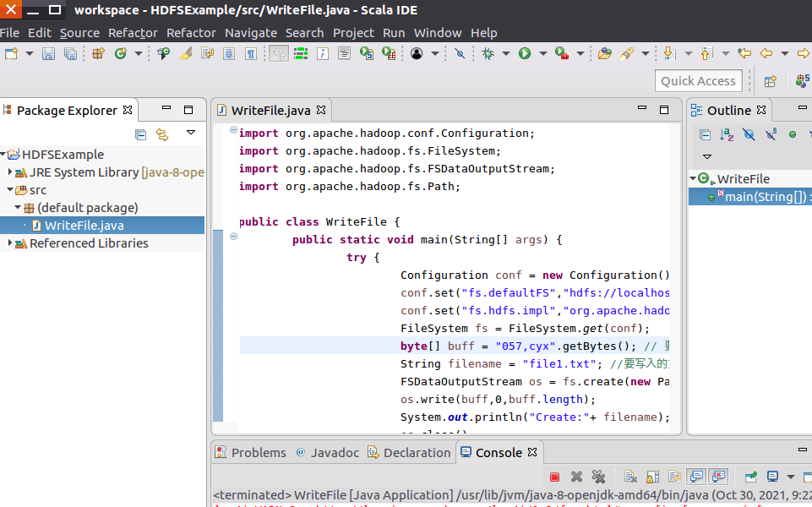Open the File menu
Image resolution: width=812 pixels, height=507 pixels.
[x=10, y=33]
